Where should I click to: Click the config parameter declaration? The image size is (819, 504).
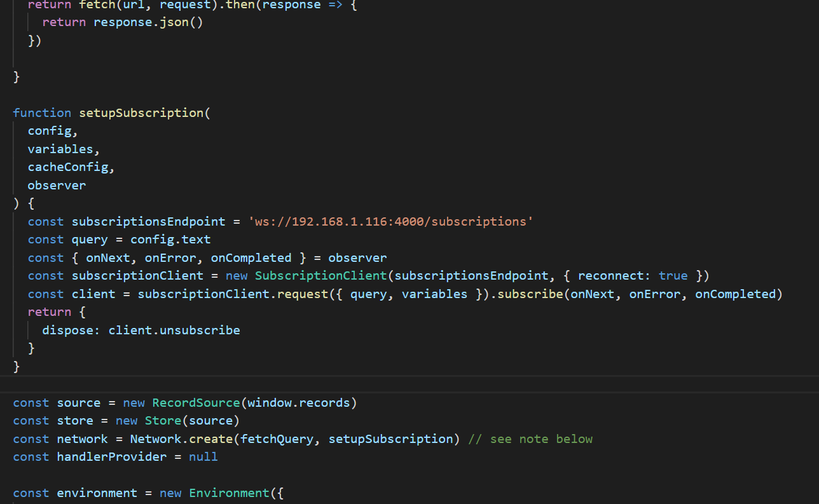pyautogui.click(x=50, y=130)
